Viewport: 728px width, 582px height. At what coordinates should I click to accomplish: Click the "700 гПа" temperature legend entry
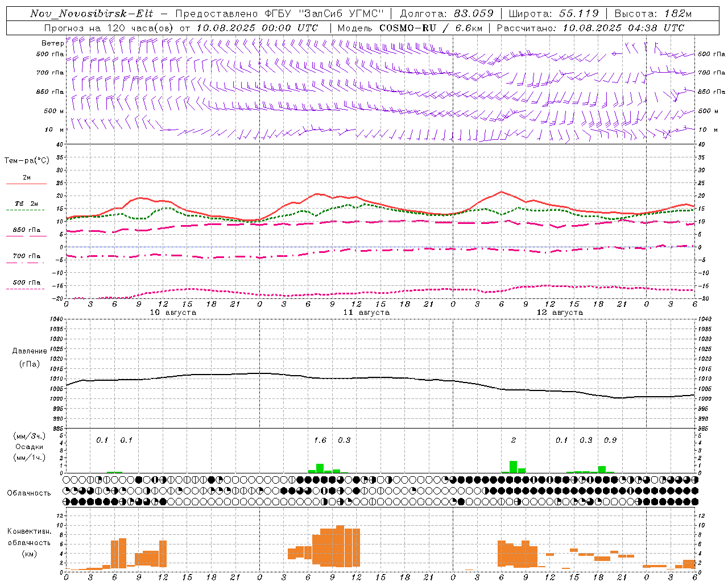(x=27, y=256)
